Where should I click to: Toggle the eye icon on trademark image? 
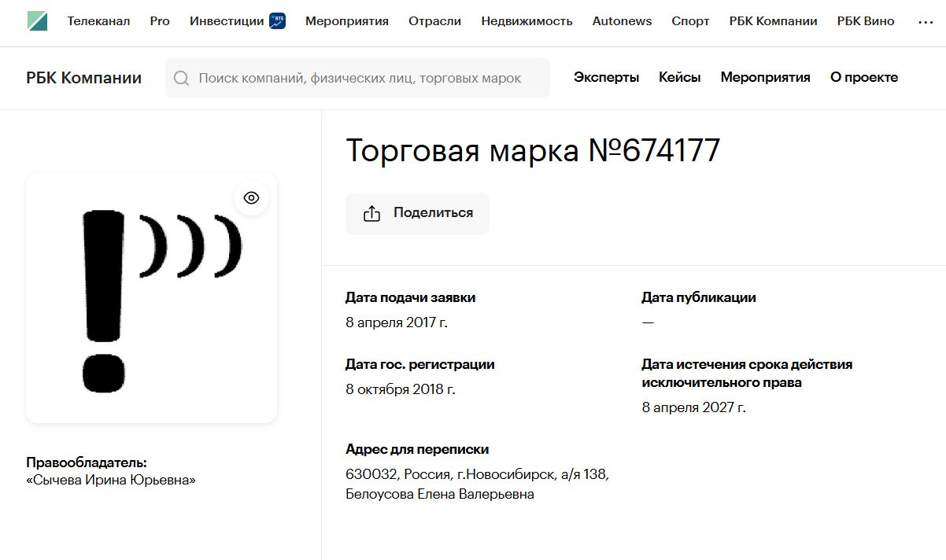(251, 198)
